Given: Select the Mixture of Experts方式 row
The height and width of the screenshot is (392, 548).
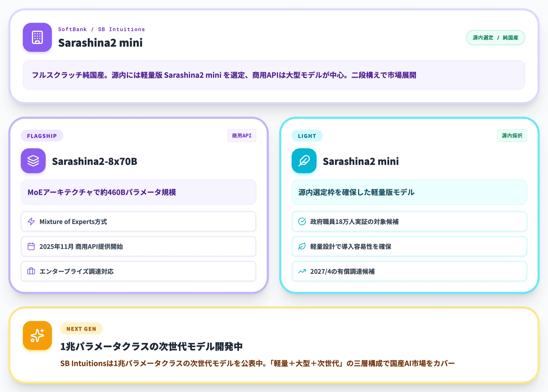Looking at the screenshot, I should pyautogui.click(x=139, y=221).
